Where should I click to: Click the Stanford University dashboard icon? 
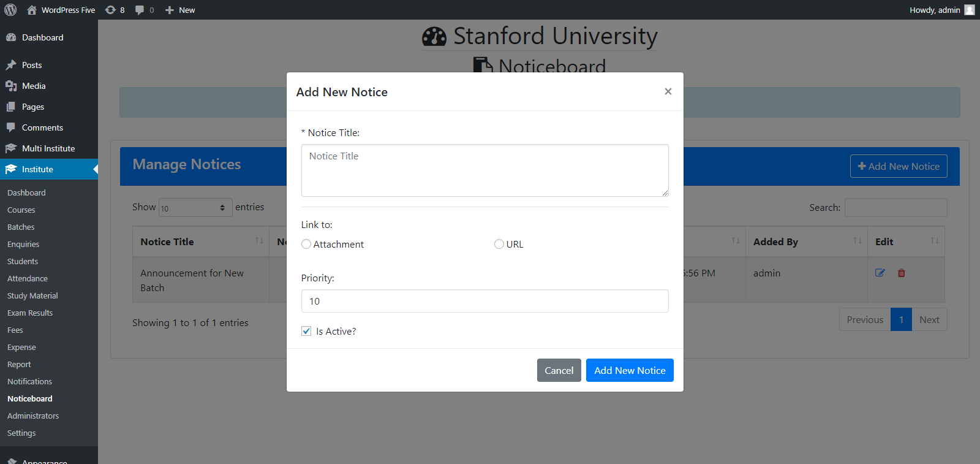pos(434,37)
